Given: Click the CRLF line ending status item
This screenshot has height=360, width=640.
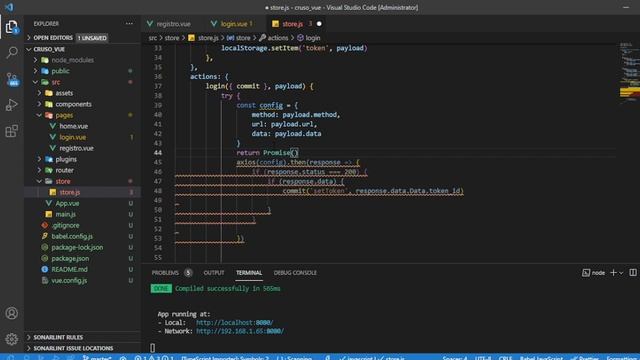Looking at the screenshot, I should point(505,358).
